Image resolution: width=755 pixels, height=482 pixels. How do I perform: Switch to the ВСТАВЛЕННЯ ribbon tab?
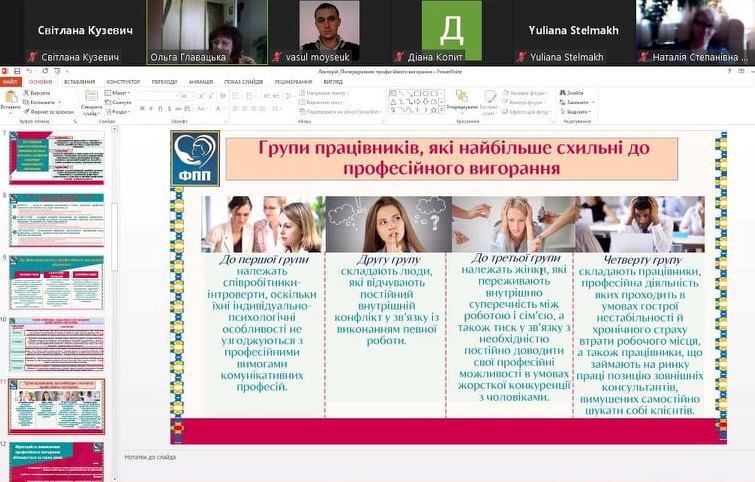(x=79, y=82)
